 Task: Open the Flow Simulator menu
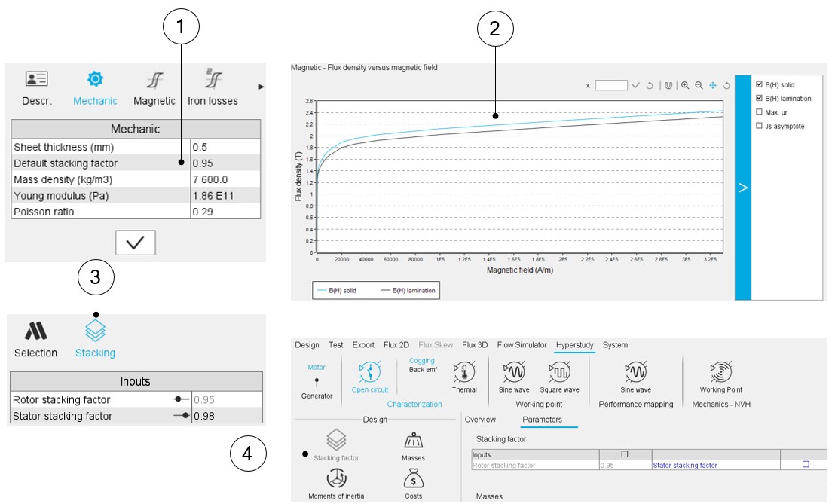click(522, 345)
